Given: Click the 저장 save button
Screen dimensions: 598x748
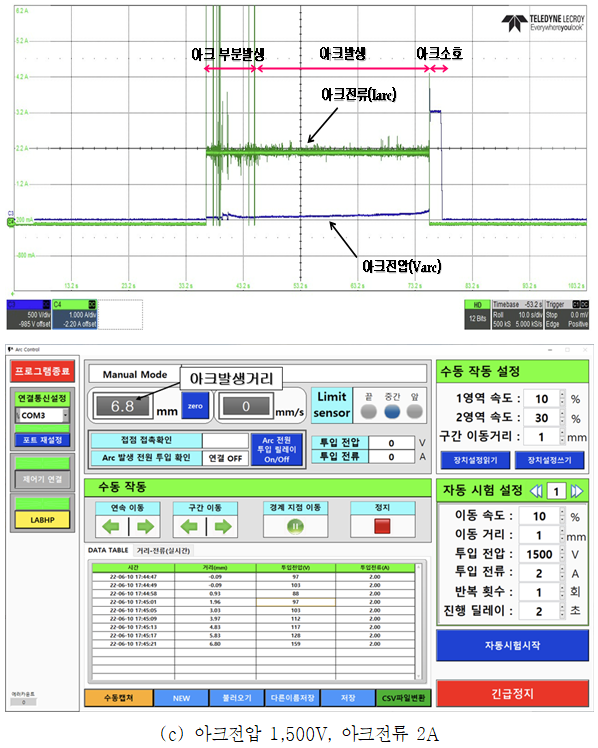Looking at the screenshot, I should [348, 697].
